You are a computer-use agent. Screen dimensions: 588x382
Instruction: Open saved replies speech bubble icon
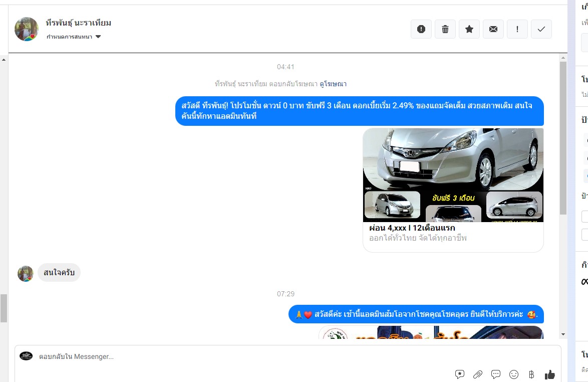pos(496,374)
